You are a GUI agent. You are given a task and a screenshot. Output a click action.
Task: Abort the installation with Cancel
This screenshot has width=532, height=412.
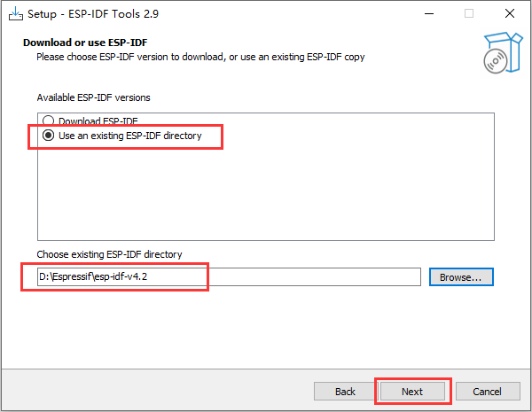point(488,392)
